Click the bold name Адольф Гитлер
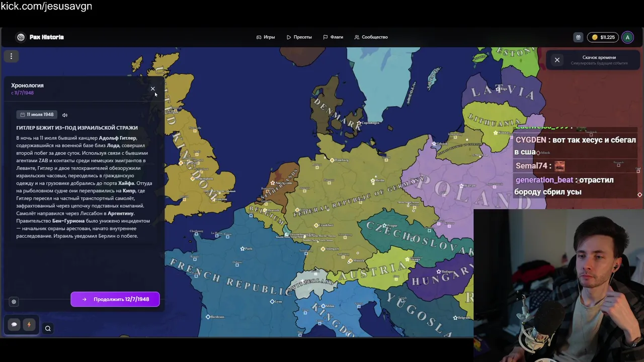The width and height of the screenshot is (644, 362). pyautogui.click(x=117, y=138)
